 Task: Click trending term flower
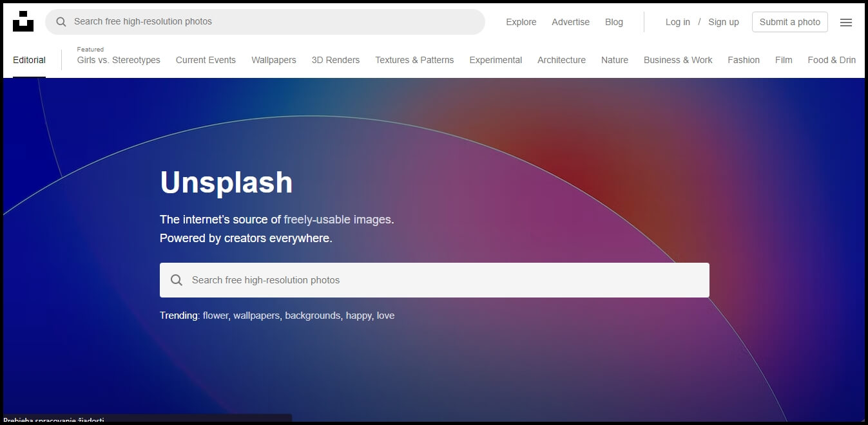pyautogui.click(x=215, y=316)
